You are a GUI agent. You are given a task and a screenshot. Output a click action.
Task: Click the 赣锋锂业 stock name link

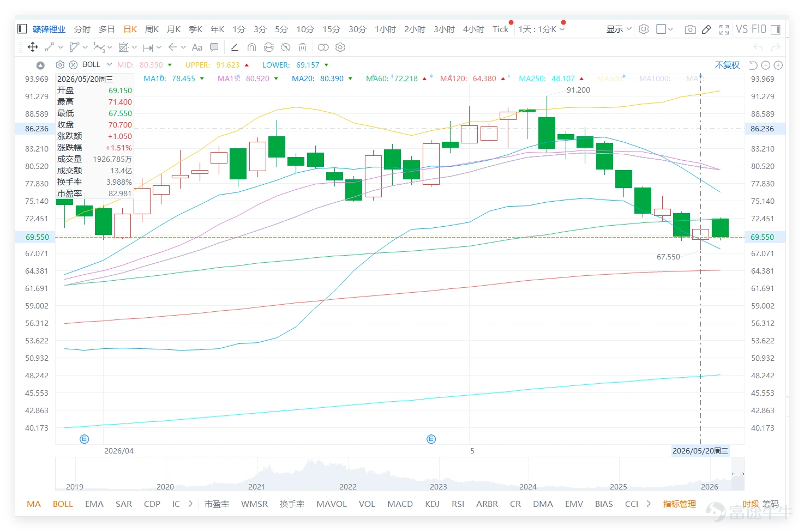click(49, 29)
